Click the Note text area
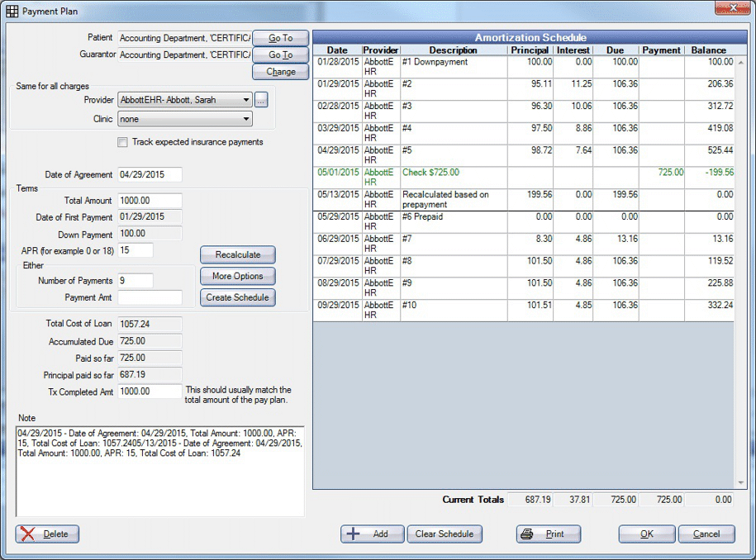Viewport: 756px width, 560px height. [x=160, y=471]
